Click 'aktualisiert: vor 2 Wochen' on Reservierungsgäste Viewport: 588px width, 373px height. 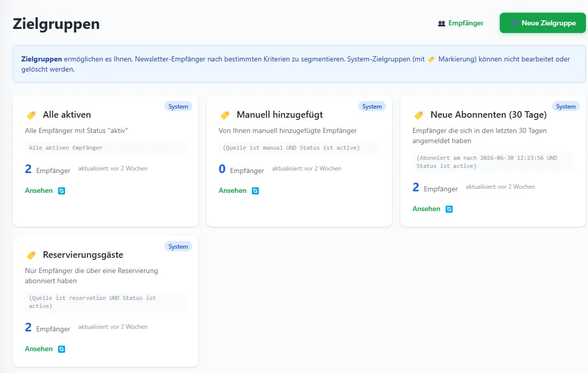pyautogui.click(x=113, y=327)
